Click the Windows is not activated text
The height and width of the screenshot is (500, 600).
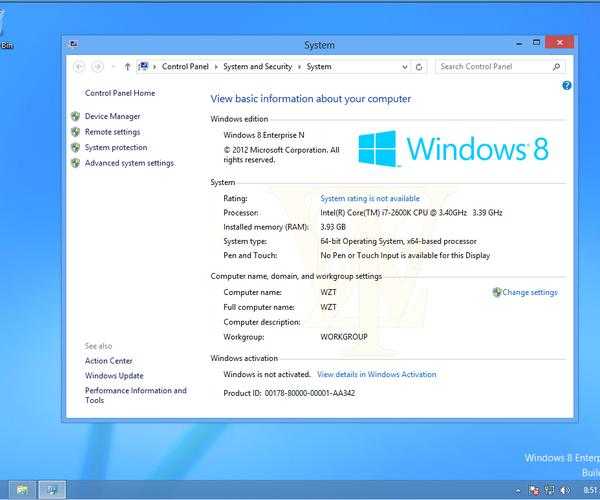(x=267, y=374)
